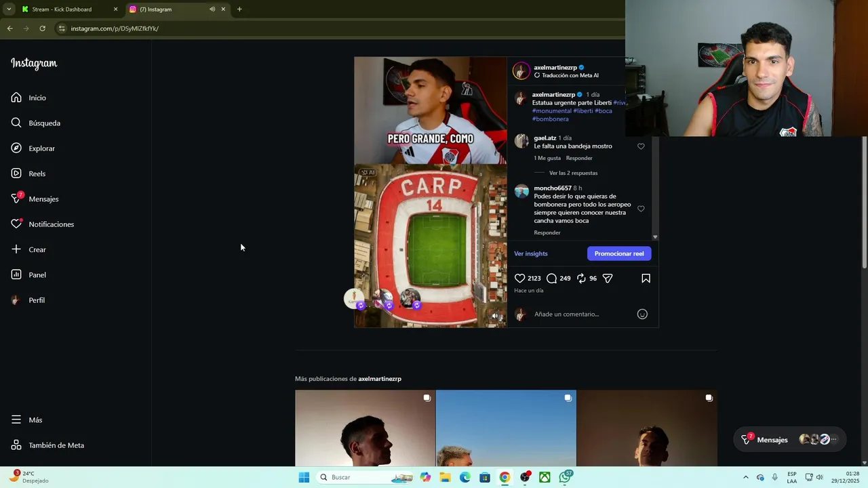Open the tab search dropdown arrow
Image resolution: width=868 pixels, height=488 pixels.
8,9
